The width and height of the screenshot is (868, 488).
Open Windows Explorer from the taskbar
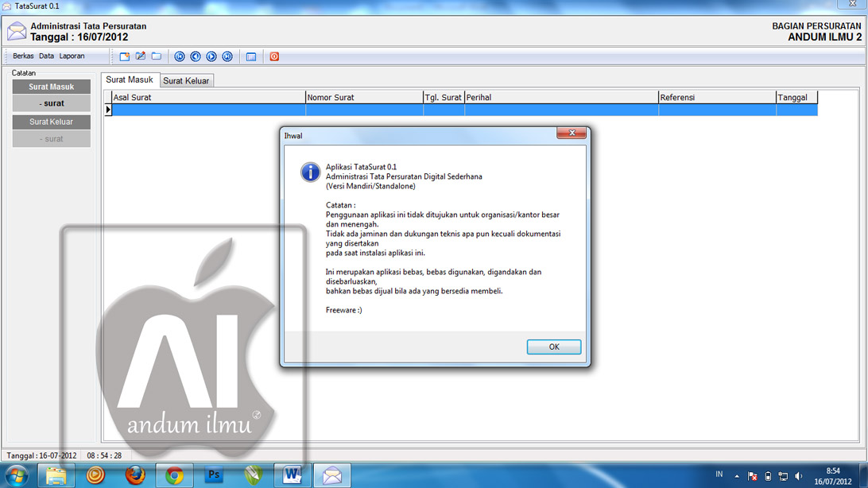pos(56,476)
